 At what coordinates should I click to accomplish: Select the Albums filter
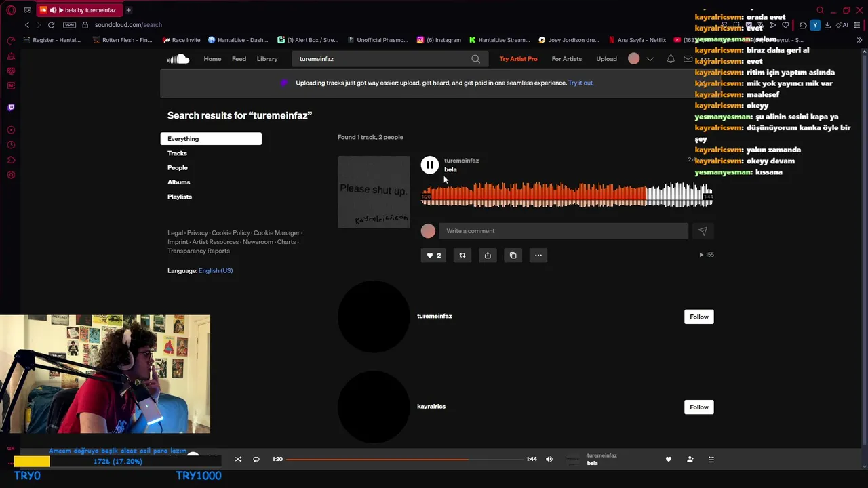(x=179, y=182)
